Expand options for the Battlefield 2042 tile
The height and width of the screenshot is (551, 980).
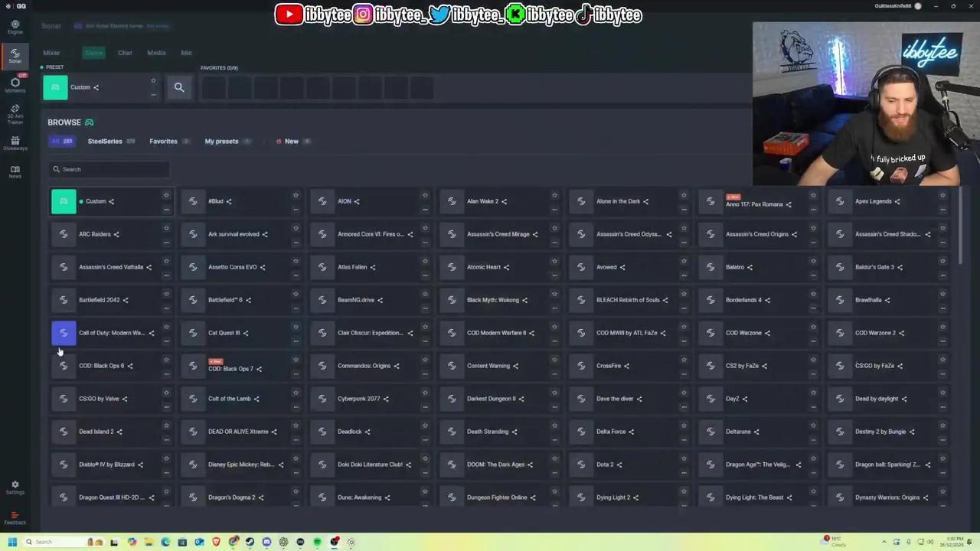pyautogui.click(x=166, y=307)
